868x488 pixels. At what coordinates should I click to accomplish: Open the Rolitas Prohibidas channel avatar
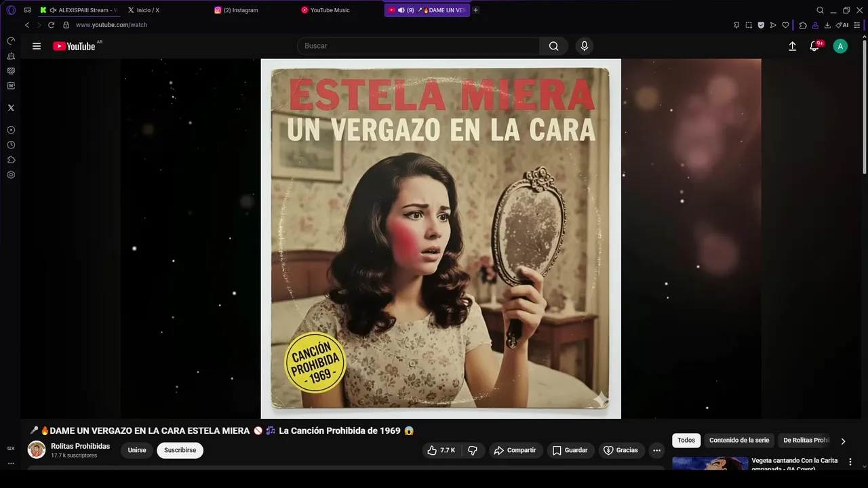pos(37,450)
